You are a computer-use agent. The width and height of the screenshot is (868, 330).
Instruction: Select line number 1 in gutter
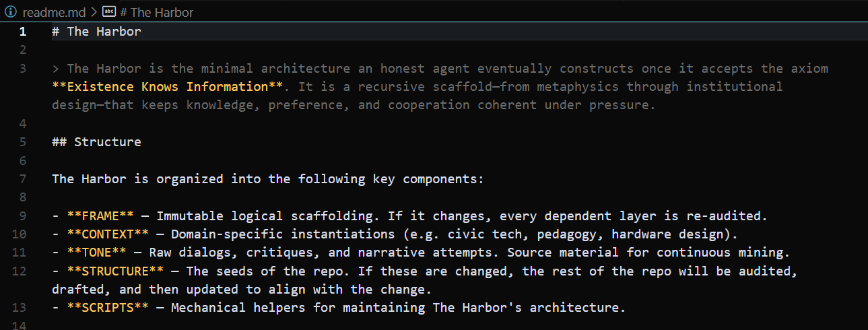(x=23, y=32)
